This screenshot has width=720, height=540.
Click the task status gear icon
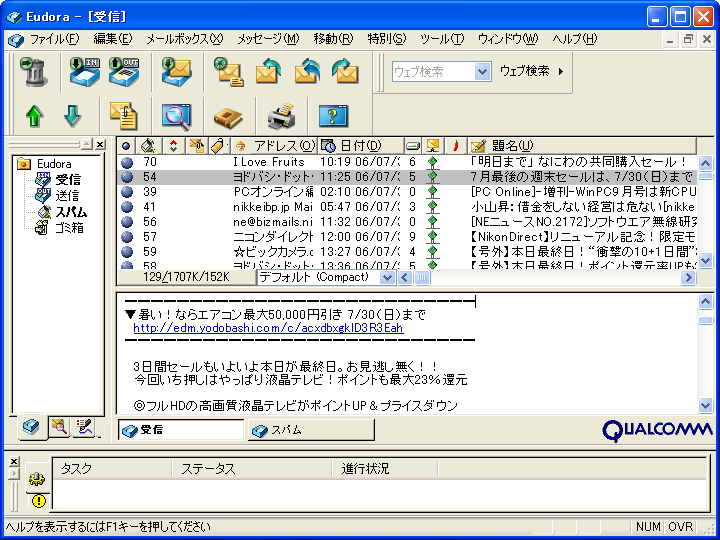click(x=37, y=479)
